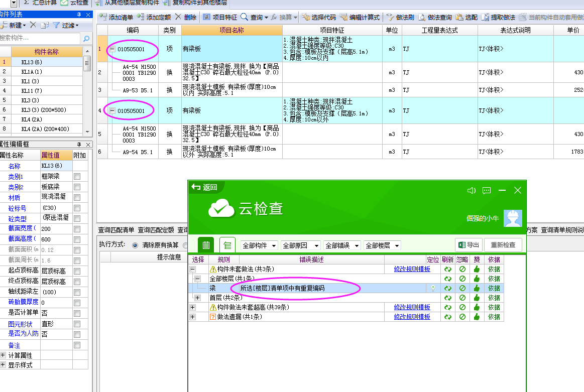
Task: Toggle the 附加 checkbox for 截面宽度
Action: coord(77,229)
